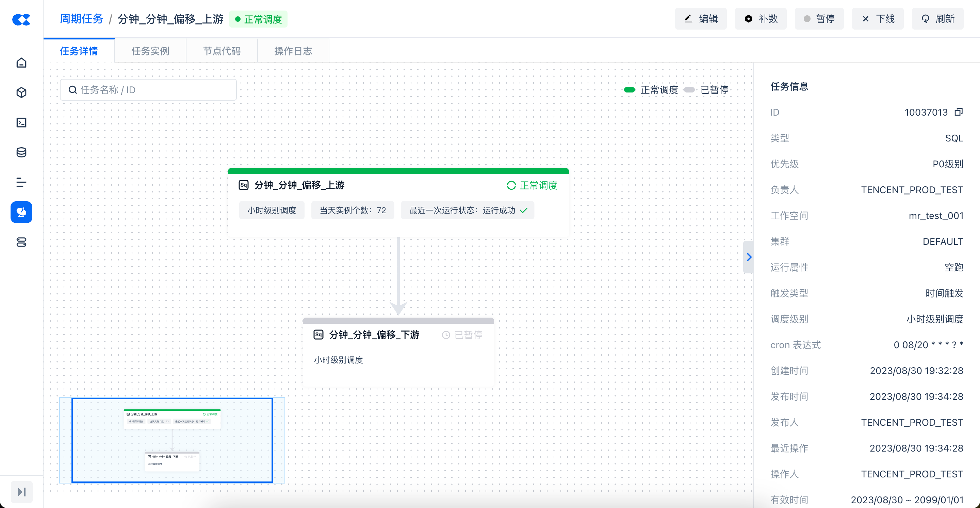Open the cube package sidebar icon
This screenshot has width=980, height=508.
coord(21,92)
